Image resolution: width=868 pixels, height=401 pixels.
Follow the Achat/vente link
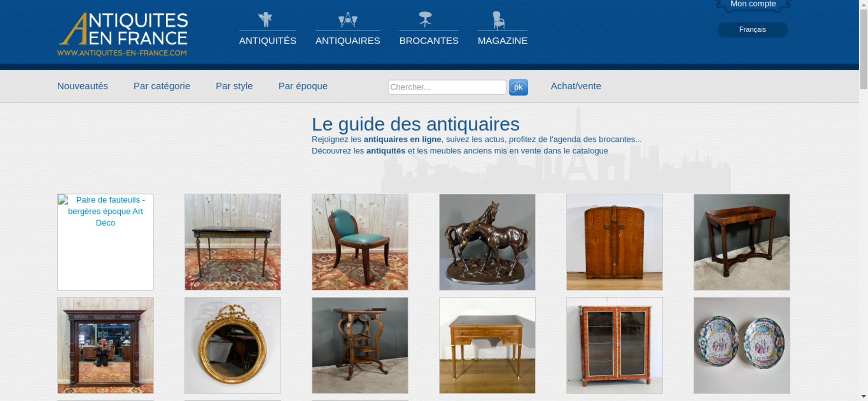tap(576, 86)
